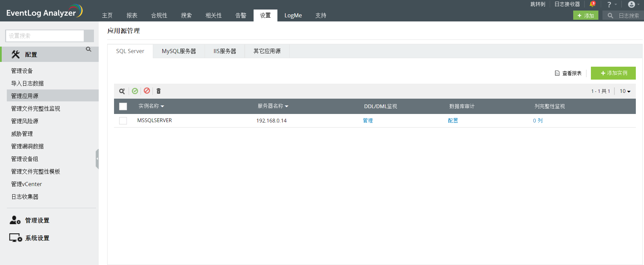Check the MSSQLSERVER row checkbox

123,121
